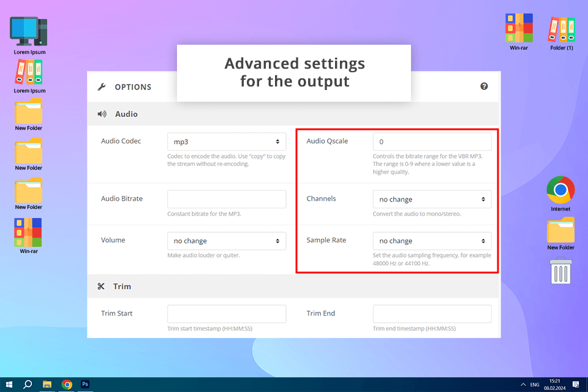The width and height of the screenshot is (588, 392).
Task: Click the Trim Start label
Action: 116,313
